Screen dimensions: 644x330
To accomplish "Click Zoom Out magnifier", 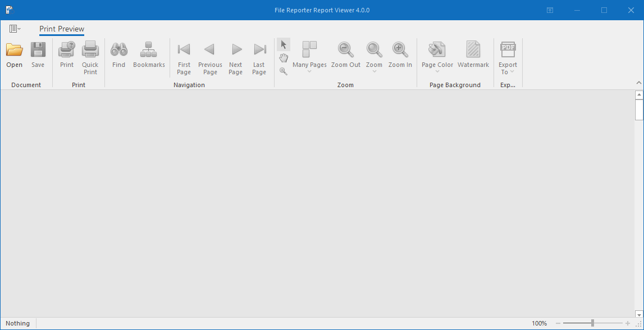I will tap(346, 55).
